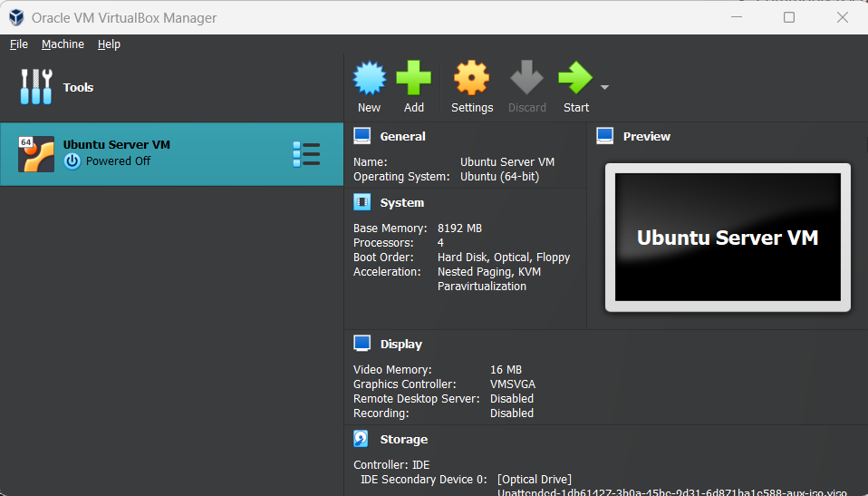Click the Processors value 4
The height and width of the screenshot is (496, 868).
pyautogui.click(x=440, y=243)
